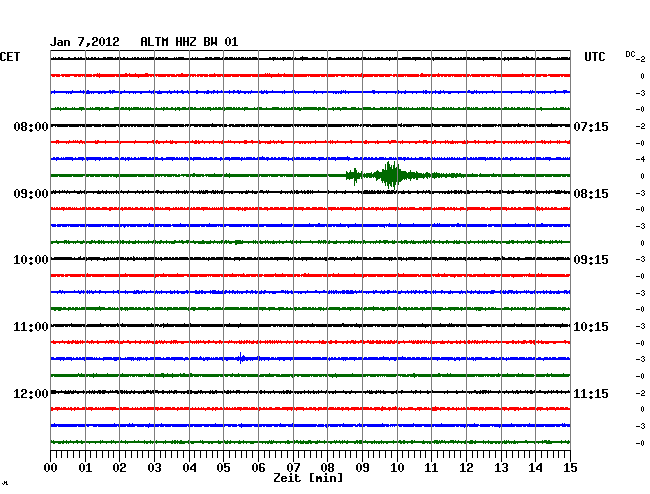Select the station title "ALTM HHZ BW 01"
Image resolution: width=650 pixels, height=494 pixels.
pyautogui.click(x=189, y=42)
